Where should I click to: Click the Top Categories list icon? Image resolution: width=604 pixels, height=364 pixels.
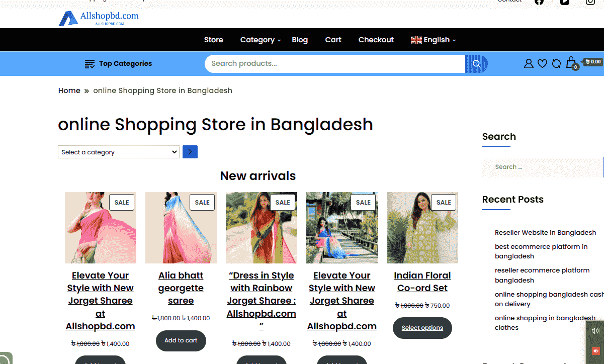(90, 64)
